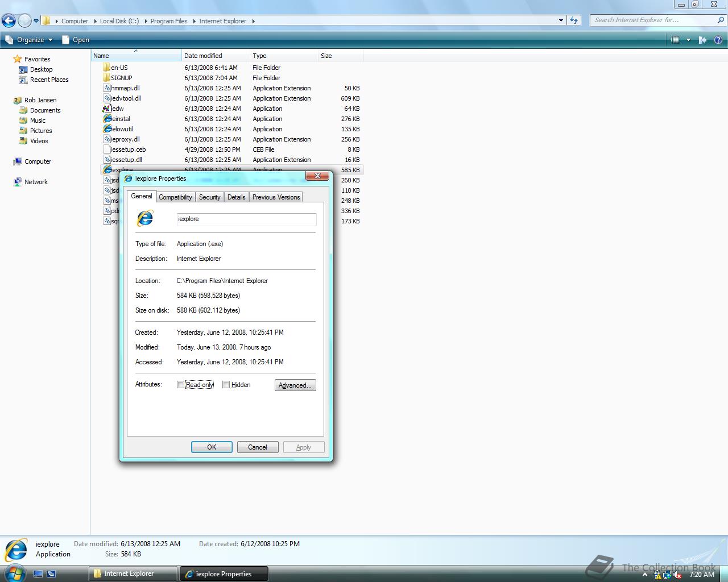Click the taskbar clock 7:20 AM
Viewport: 728px width, 582px height.
pyautogui.click(x=702, y=575)
